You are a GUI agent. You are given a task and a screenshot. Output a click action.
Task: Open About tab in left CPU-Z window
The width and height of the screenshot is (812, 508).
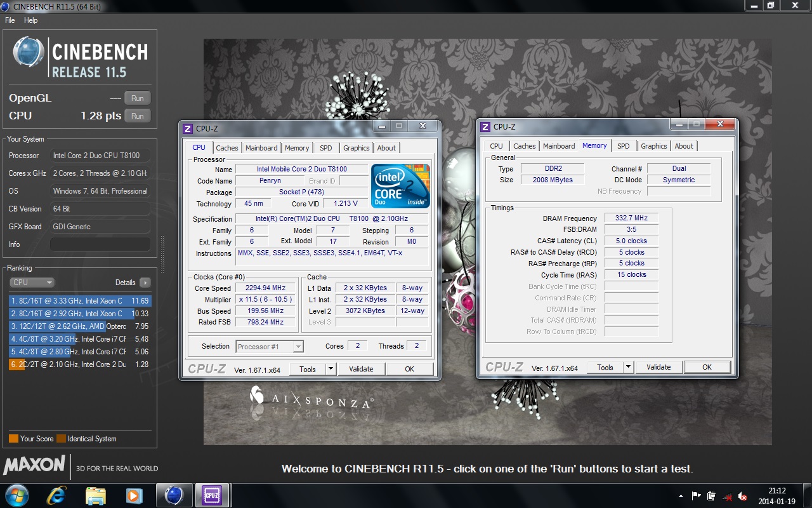386,148
